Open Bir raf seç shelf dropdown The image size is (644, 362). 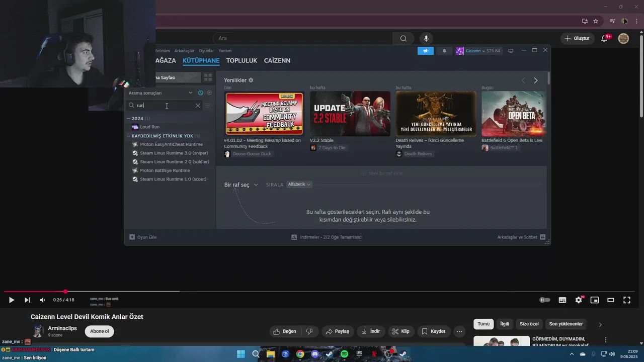tap(241, 185)
